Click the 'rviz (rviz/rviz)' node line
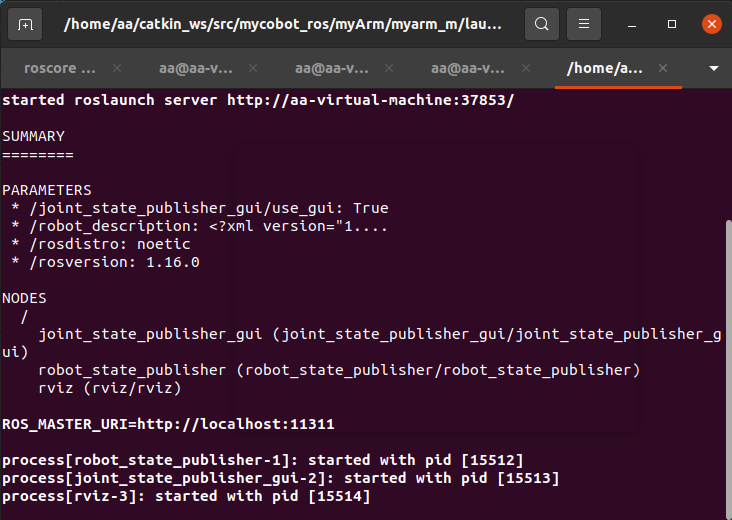The image size is (732, 520). (x=110, y=388)
